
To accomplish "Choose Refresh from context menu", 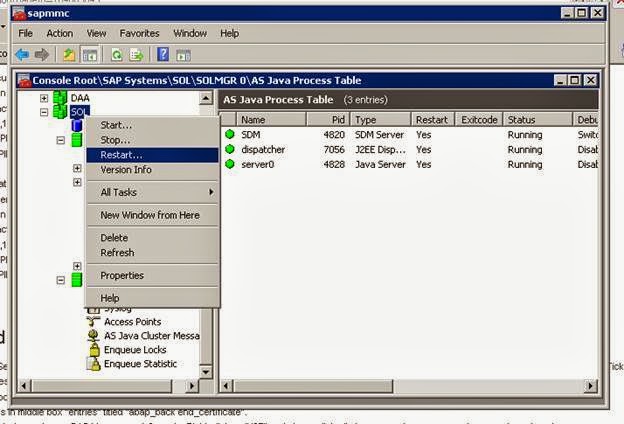I will [x=152, y=252].
